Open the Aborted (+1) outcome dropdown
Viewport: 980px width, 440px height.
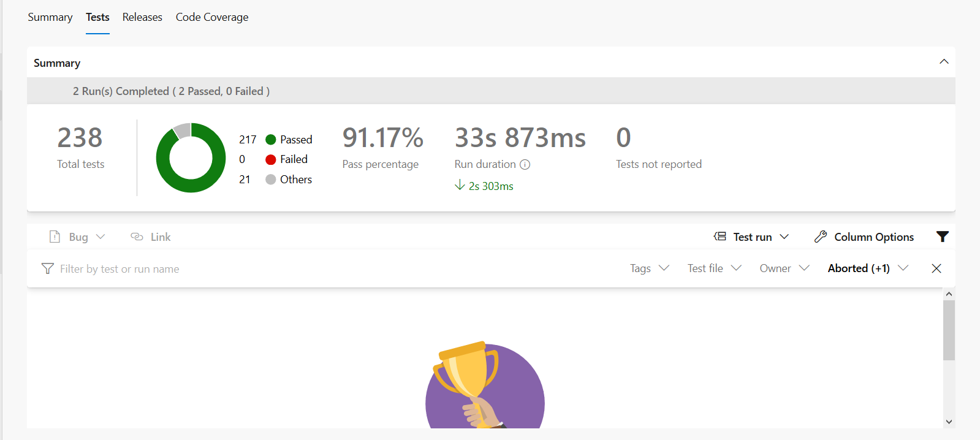point(867,268)
